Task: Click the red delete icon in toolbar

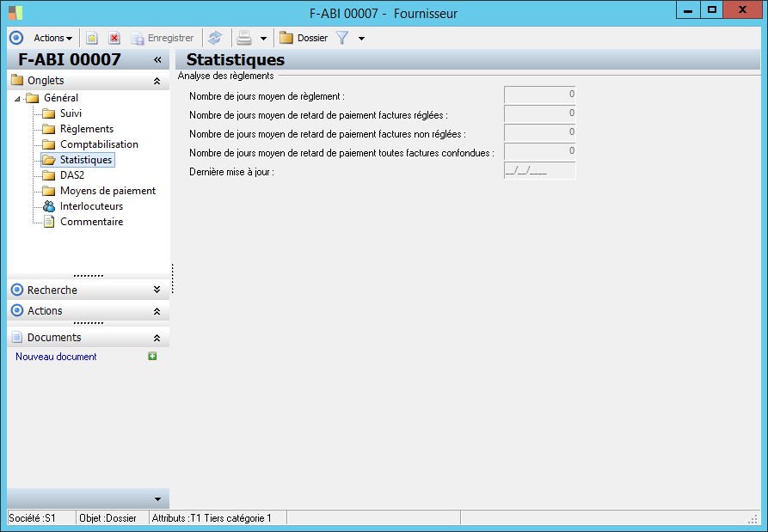Action: click(x=114, y=38)
